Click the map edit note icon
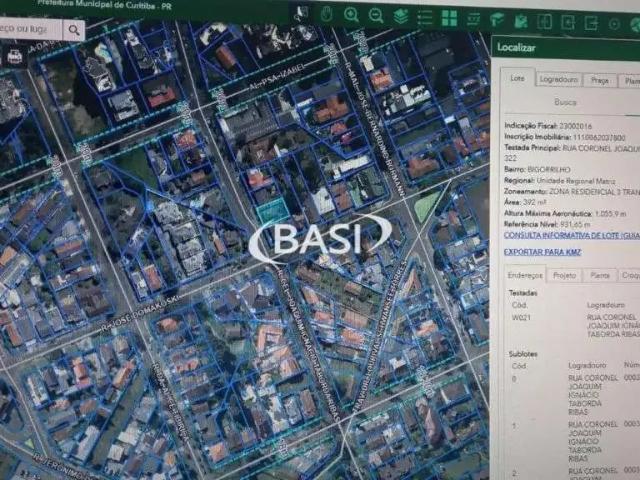 (520, 21)
